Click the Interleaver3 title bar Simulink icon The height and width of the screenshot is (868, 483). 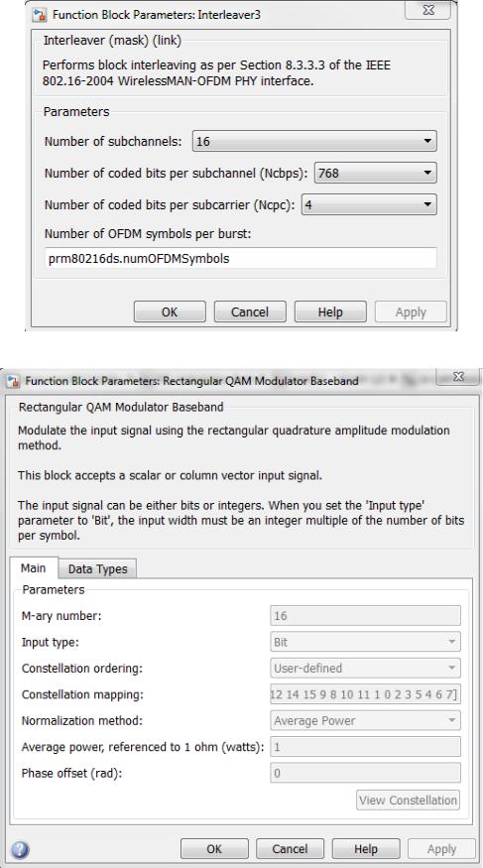[x=41, y=15]
